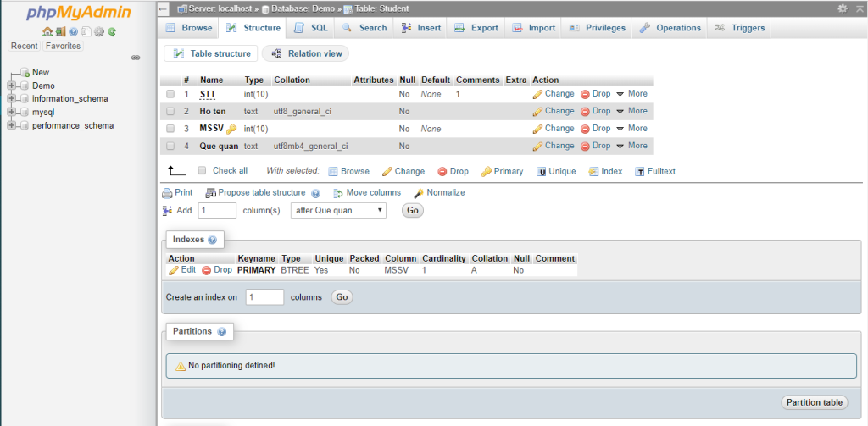Open More dropdown for Que quan row
This screenshot has height=426, width=868.
(x=632, y=146)
